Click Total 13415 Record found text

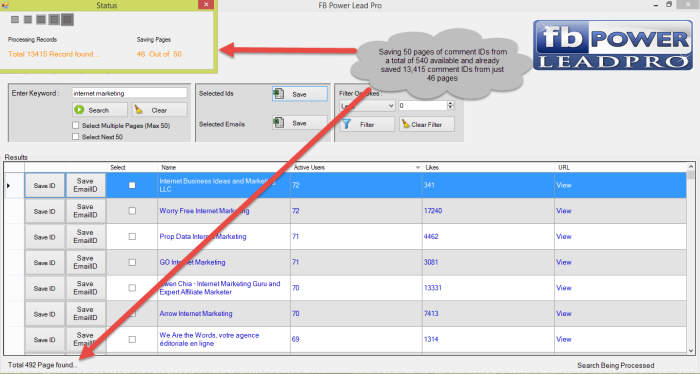point(54,54)
